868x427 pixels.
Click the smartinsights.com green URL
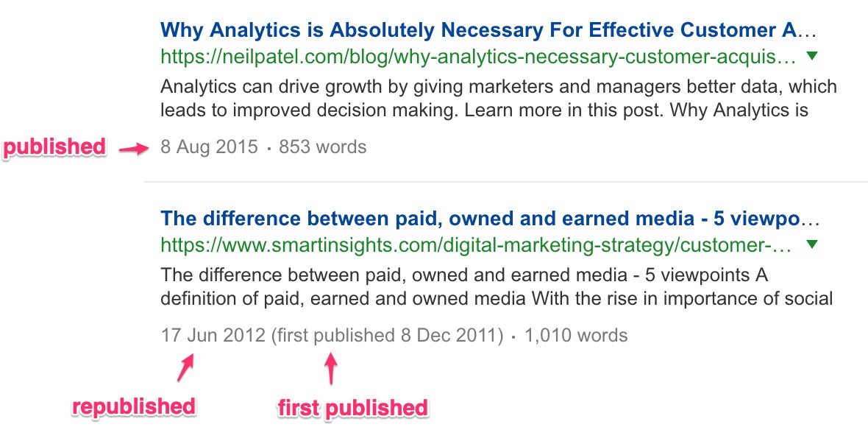(476, 246)
